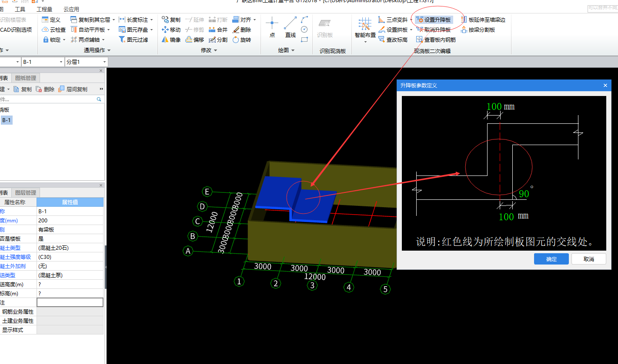Click the 删除 delete tool in ribbon

point(241,30)
